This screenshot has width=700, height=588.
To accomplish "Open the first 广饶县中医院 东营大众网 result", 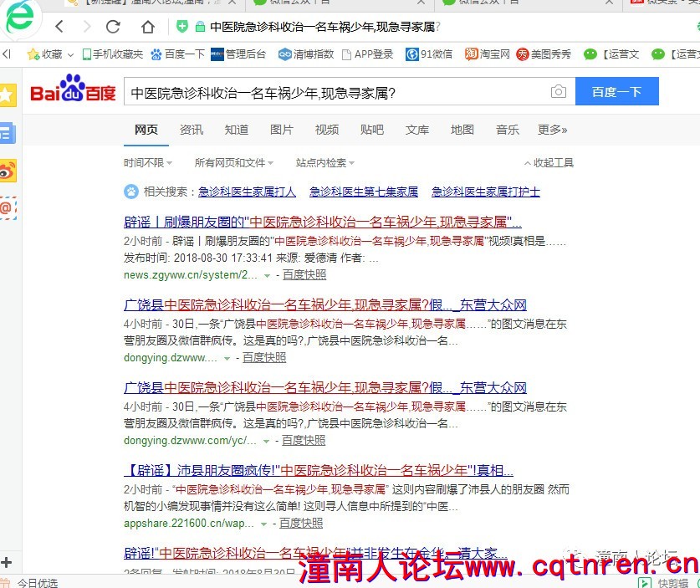I will click(x=325, y=304).
